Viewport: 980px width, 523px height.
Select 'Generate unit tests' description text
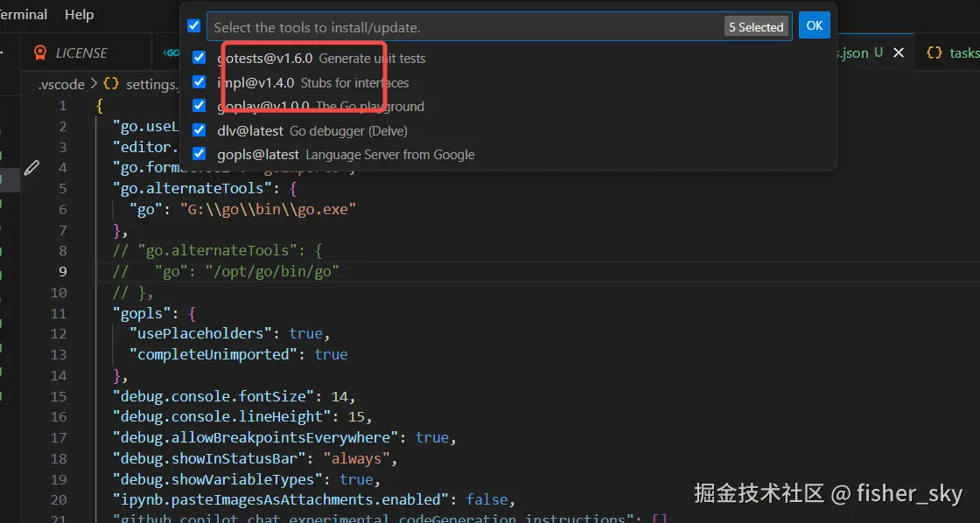pyautogui.click(x=372, y=59)
